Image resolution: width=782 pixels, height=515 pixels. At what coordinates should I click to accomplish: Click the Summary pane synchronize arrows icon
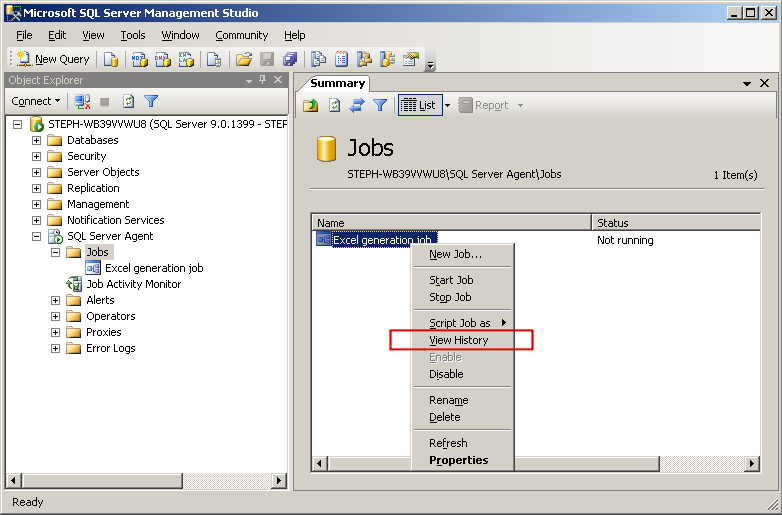(357, 105)
